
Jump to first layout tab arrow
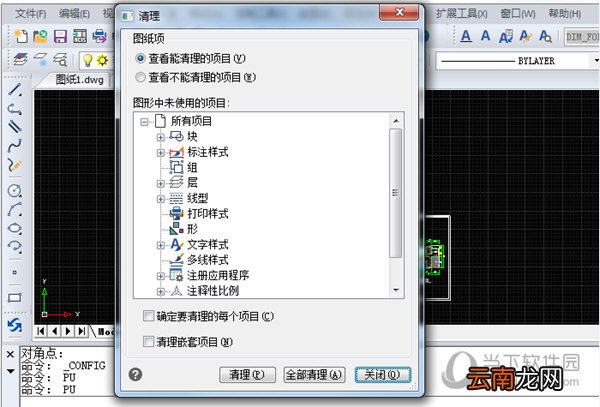point(41,331)
